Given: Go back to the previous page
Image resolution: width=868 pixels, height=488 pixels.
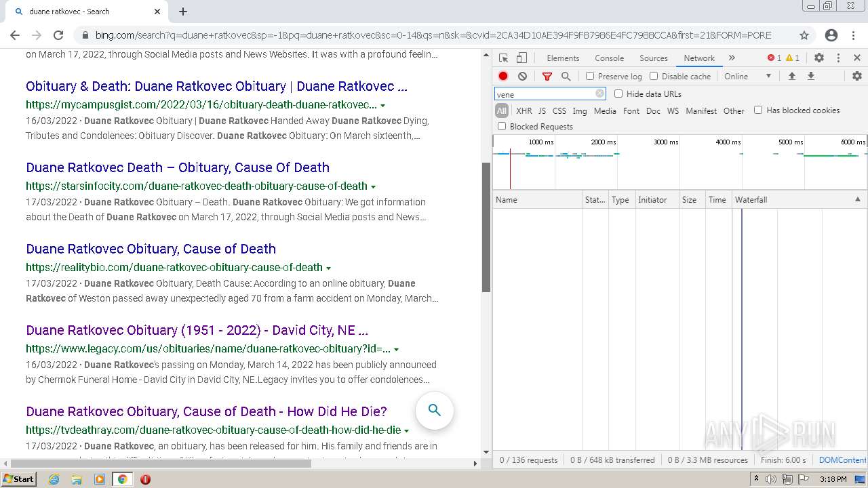Looking at the screenshot, I should click(15, 35).
